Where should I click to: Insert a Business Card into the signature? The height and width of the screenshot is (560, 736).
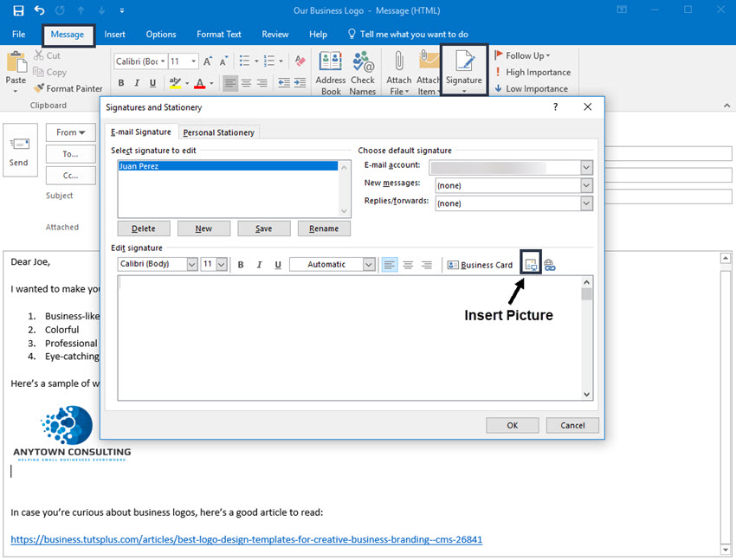[x=480, y=264]
